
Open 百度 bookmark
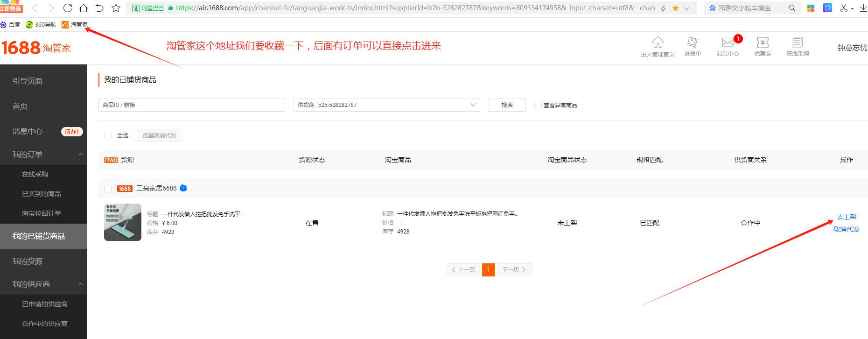point(11,25)
